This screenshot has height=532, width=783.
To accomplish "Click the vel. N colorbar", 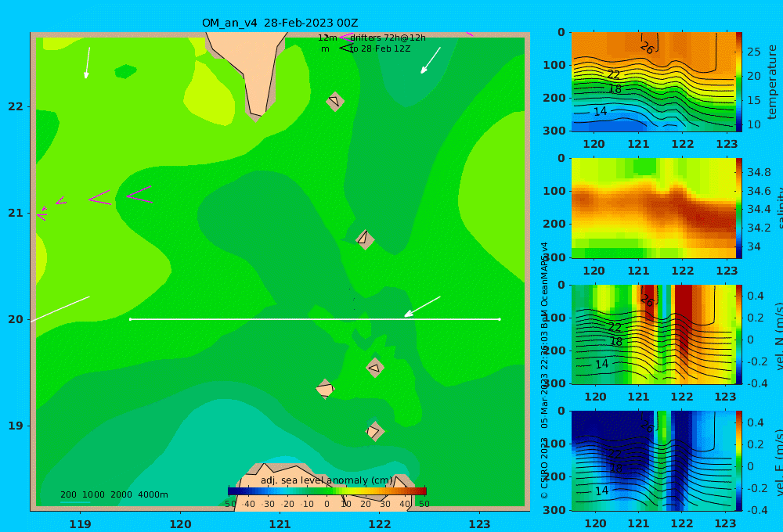I will [x=739, y=334].
